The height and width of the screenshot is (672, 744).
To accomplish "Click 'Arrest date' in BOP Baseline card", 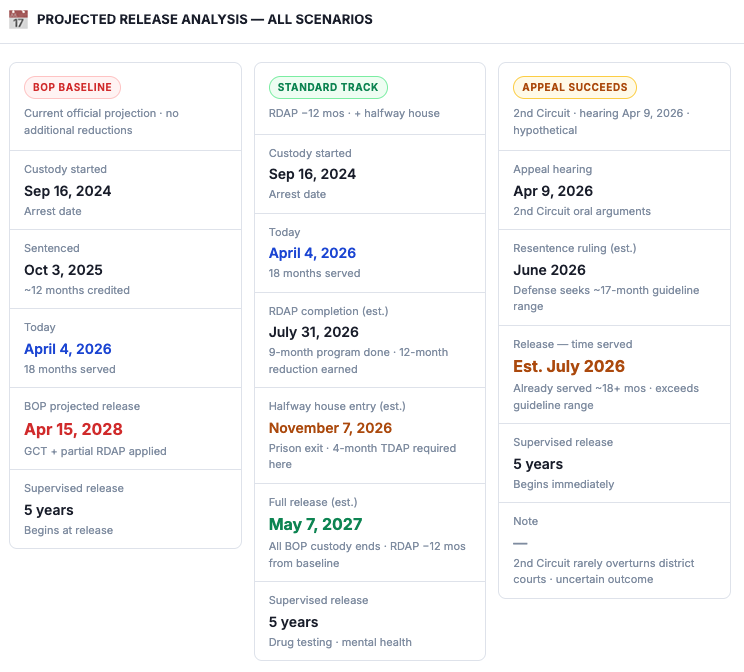I will (x=53, y=211).
